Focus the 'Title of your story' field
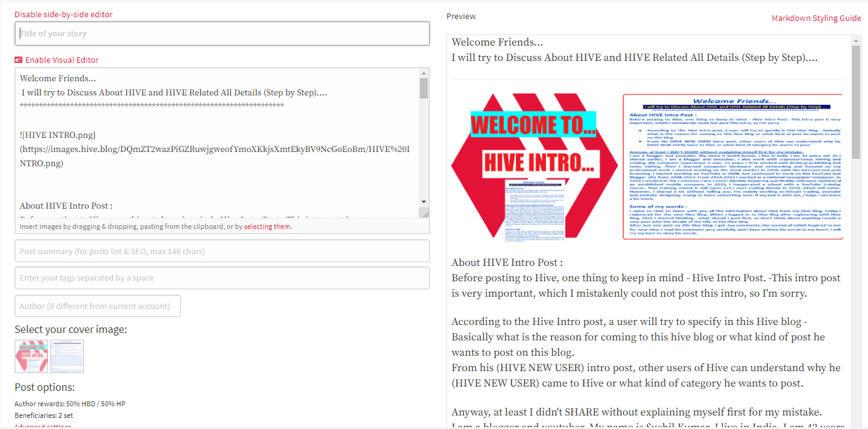This screenshot has width=868, height=429. tap(222, 34)
